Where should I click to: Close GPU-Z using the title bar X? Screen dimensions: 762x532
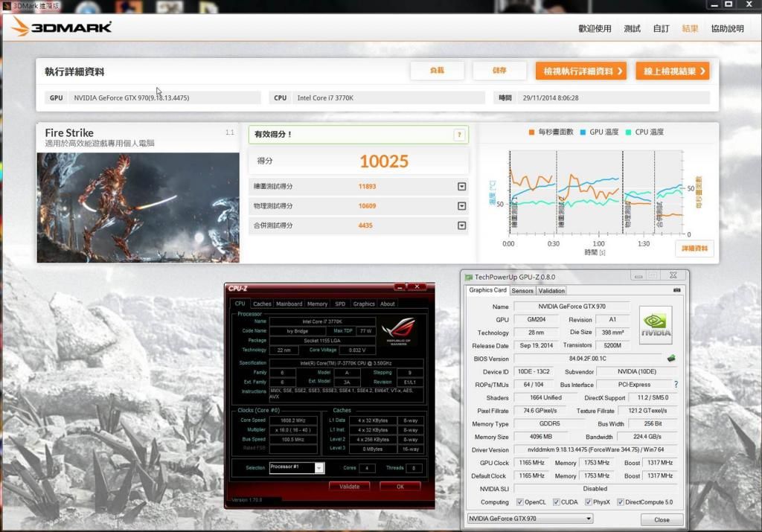tap(673, 275)
